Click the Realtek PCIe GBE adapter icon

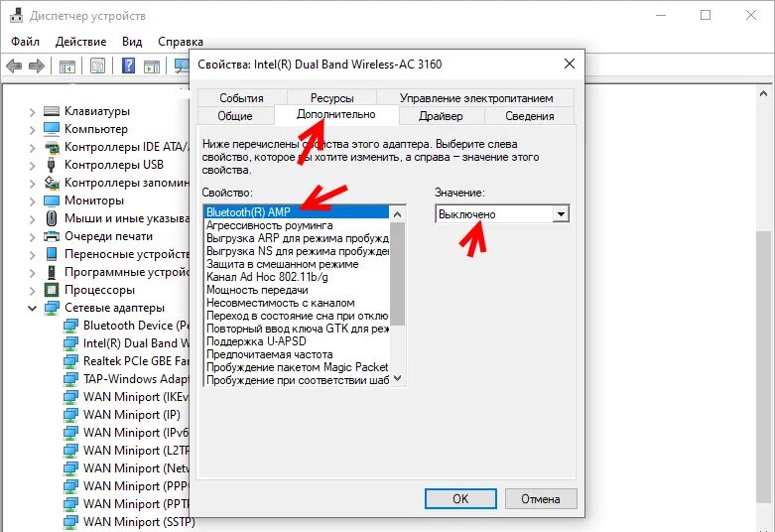point(70,361)
